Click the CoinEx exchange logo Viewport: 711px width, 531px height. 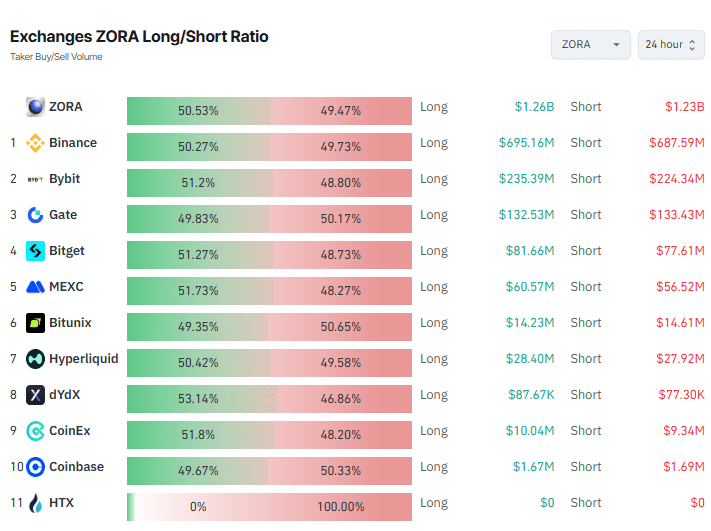click(35, 431)
